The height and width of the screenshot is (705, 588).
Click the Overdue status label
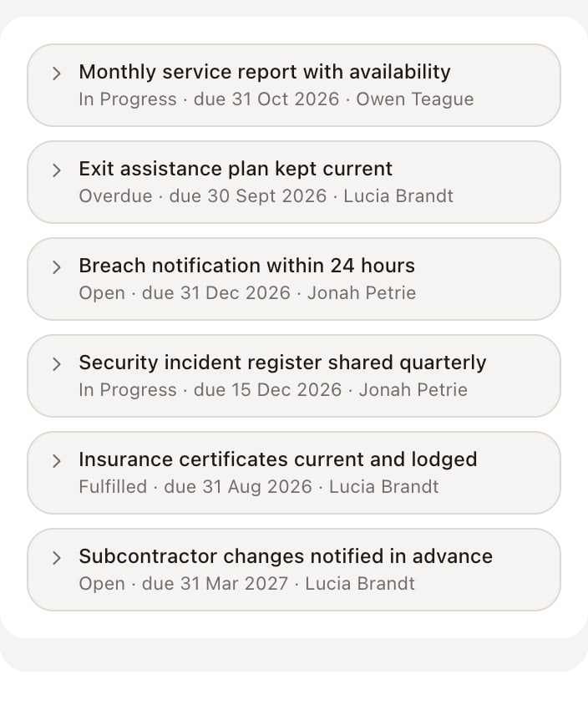pos(115,196)
